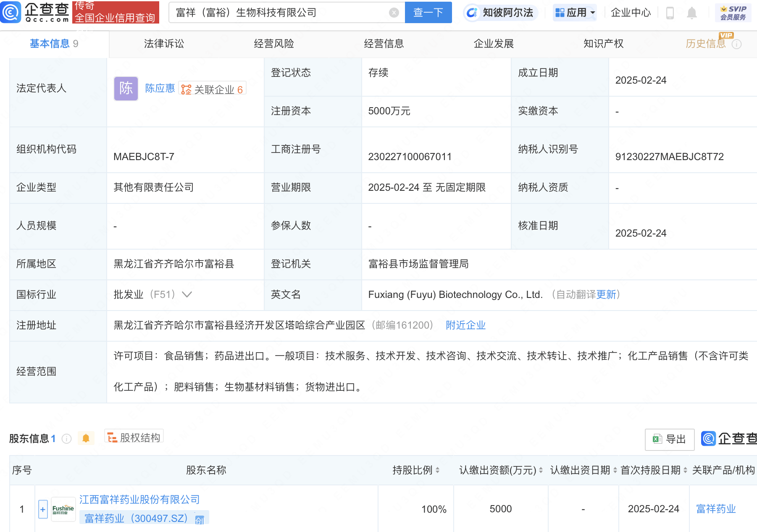757x532 pixels.
Task: Select the 100% shareholding value
Action: point(434,509)
